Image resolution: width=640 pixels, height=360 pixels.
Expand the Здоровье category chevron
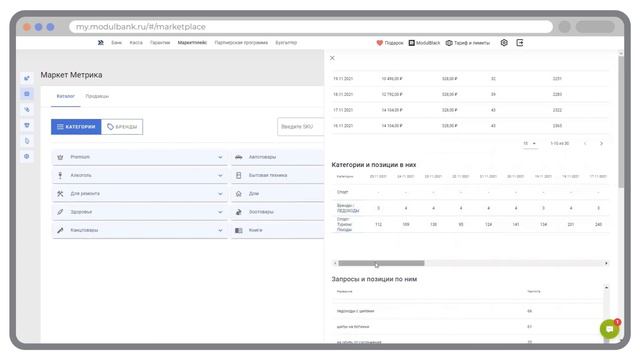(220, 212)
